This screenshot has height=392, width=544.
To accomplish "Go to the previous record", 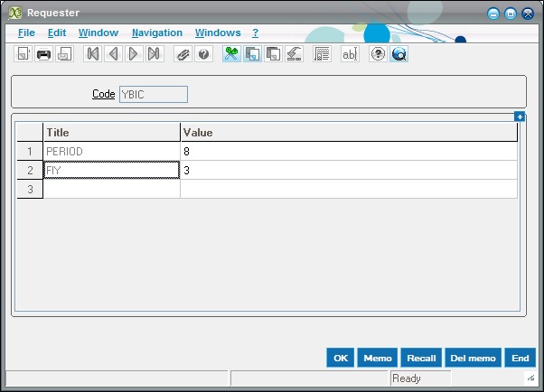I will (113, 54).
